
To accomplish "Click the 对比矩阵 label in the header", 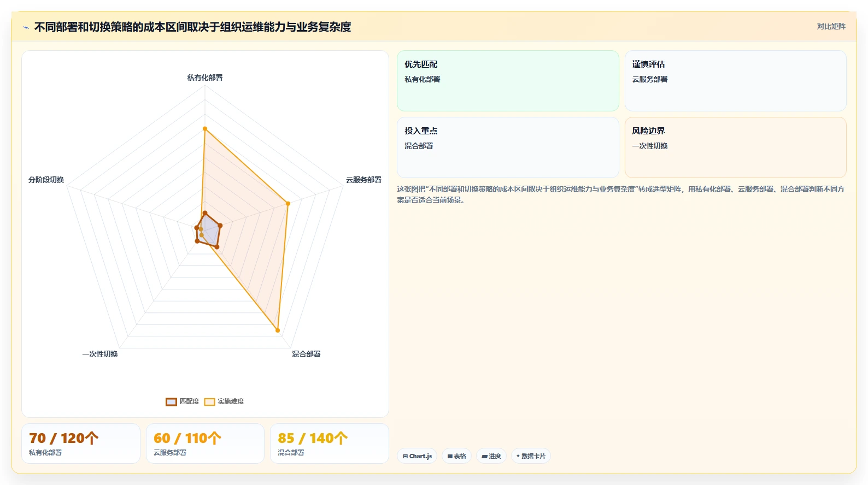I will pos(831,26).
